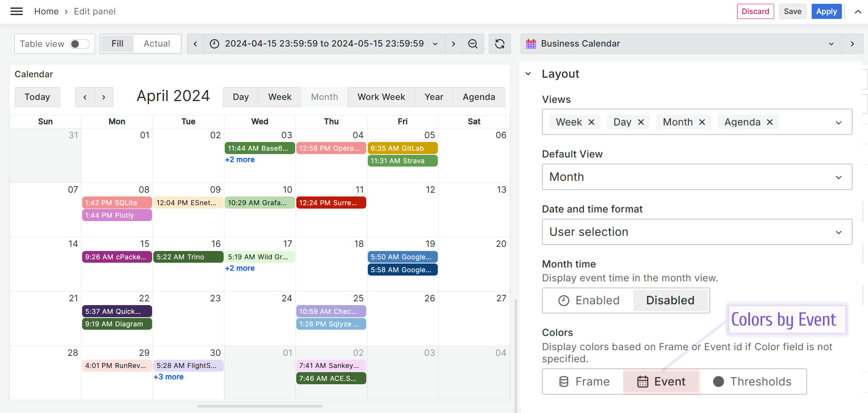Turn on Table view
Viewport: 868px width, 413px height.
pos(79,44)
